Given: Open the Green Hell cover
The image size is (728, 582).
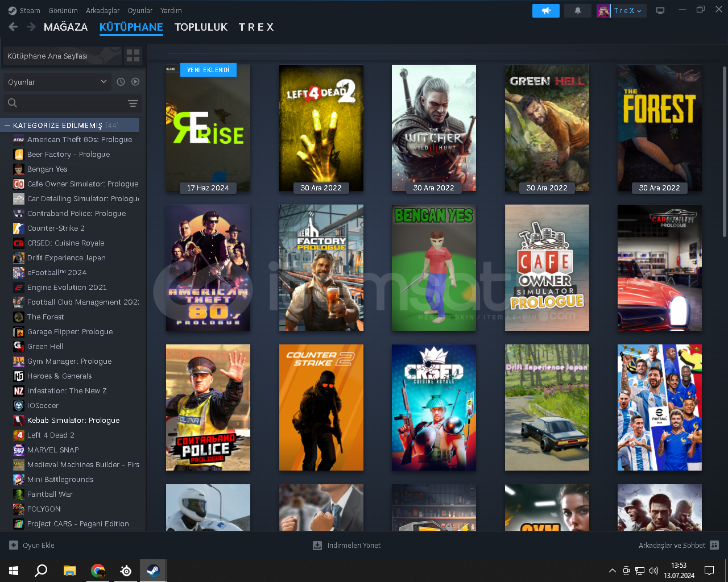Looking at the screenshot, I should point(547,128).
